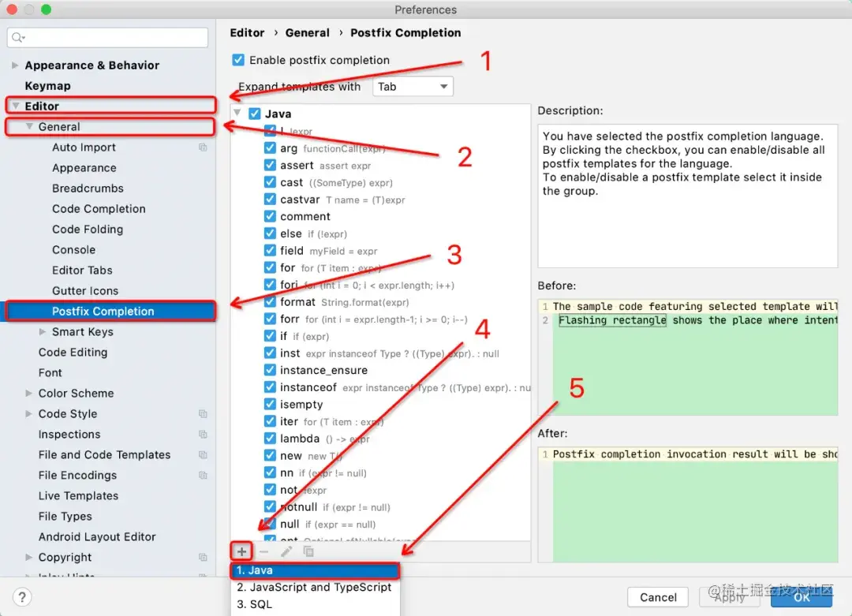Click in the Before sample code area
Screen dimensions: 852x616
point(688,357)
